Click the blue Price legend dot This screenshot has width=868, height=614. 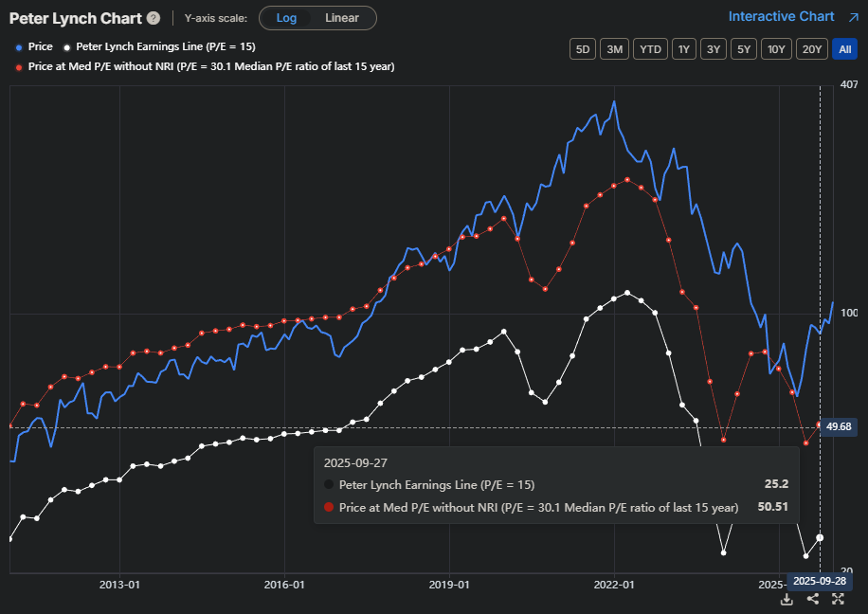tap(19, 46)
